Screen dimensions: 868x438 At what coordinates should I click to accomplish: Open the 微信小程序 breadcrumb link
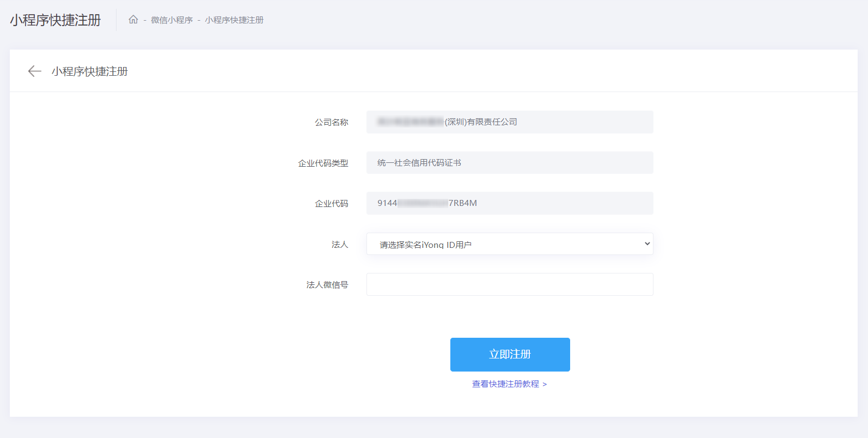coord(172,20)
